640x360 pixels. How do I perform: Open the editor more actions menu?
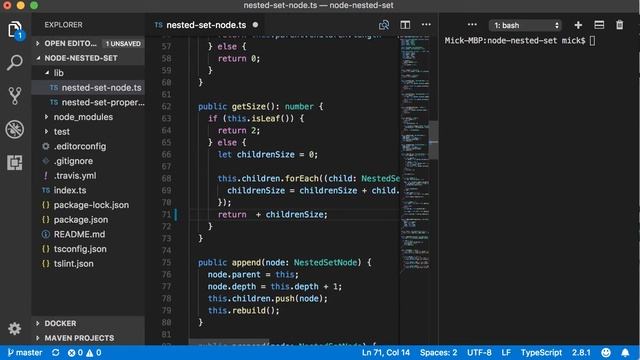[426, 24]
